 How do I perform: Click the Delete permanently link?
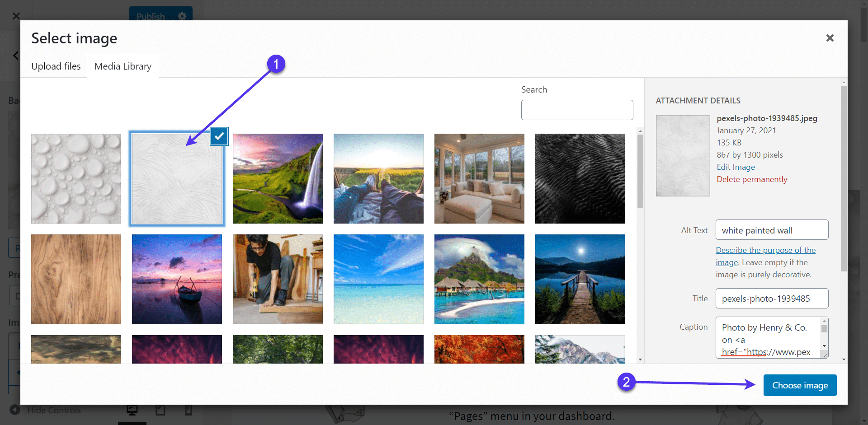click(x=752, y=179)
